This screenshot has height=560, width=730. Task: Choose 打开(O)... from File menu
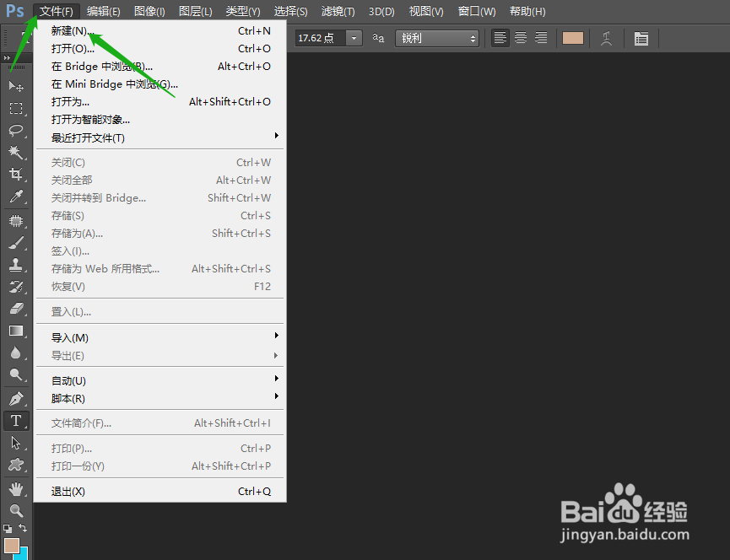click(x=160, y=49)
